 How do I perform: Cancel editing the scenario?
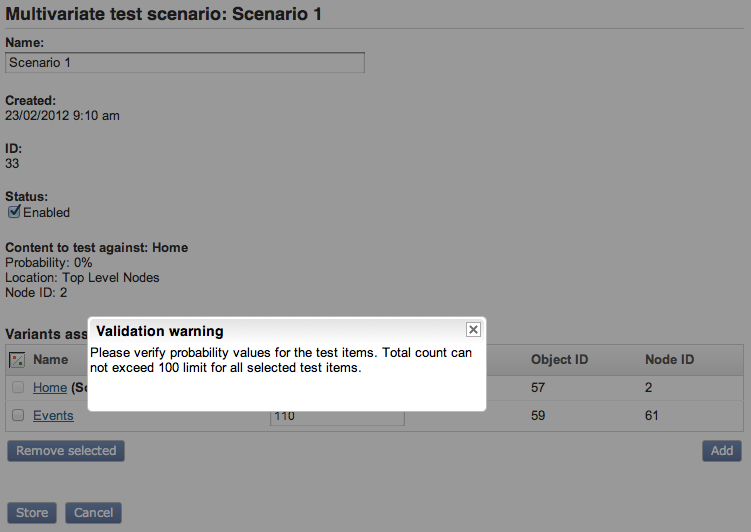[93, 513]
